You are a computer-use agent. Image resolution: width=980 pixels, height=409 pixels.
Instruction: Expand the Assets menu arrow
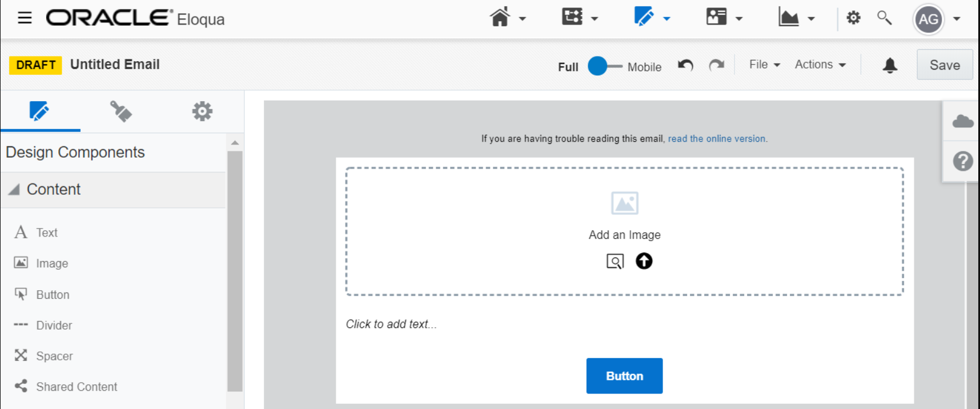[666, 19]
